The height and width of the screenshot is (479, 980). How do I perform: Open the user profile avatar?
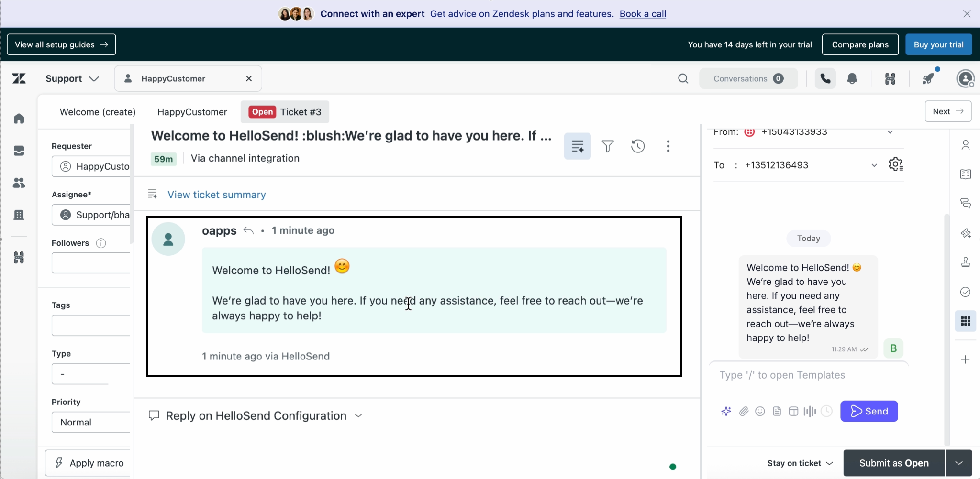tap(966, 78)
